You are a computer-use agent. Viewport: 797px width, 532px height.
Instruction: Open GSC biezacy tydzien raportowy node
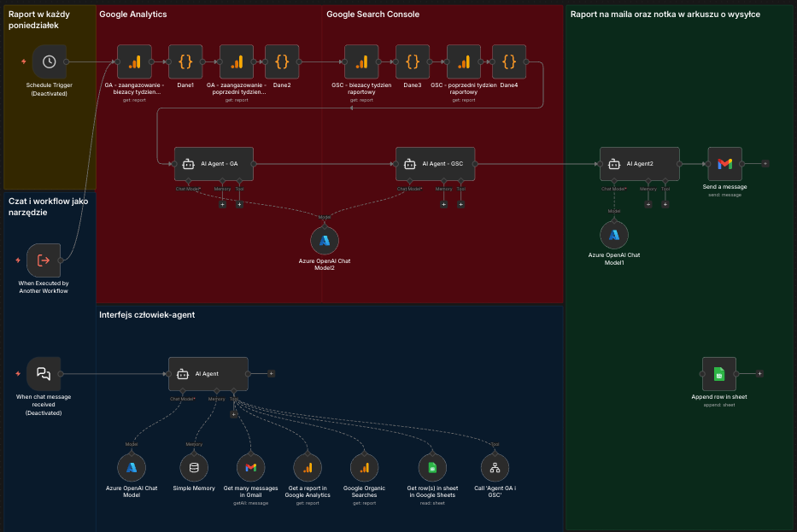coord(361,62)
